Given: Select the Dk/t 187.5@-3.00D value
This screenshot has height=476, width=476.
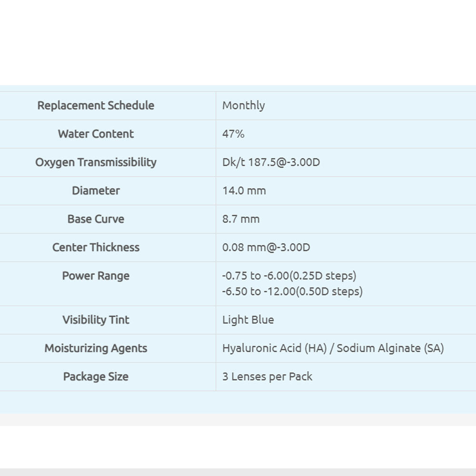Looking at the screenshot, I should point(271,162).
